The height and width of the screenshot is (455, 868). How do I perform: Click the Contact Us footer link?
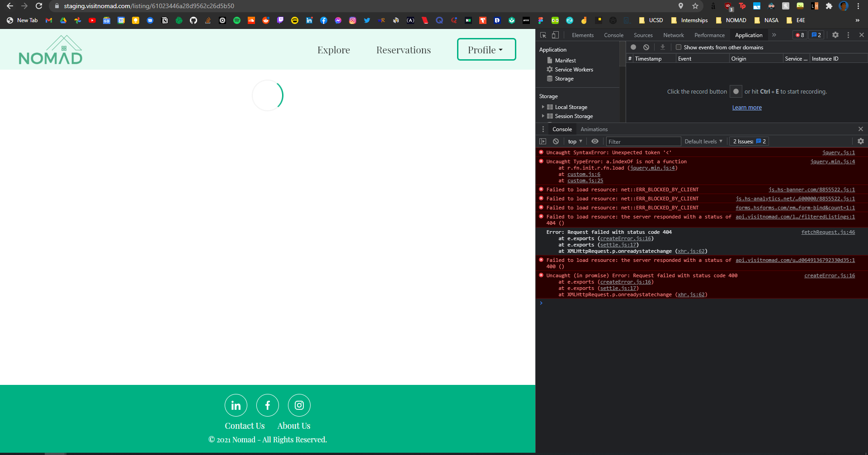245,426
